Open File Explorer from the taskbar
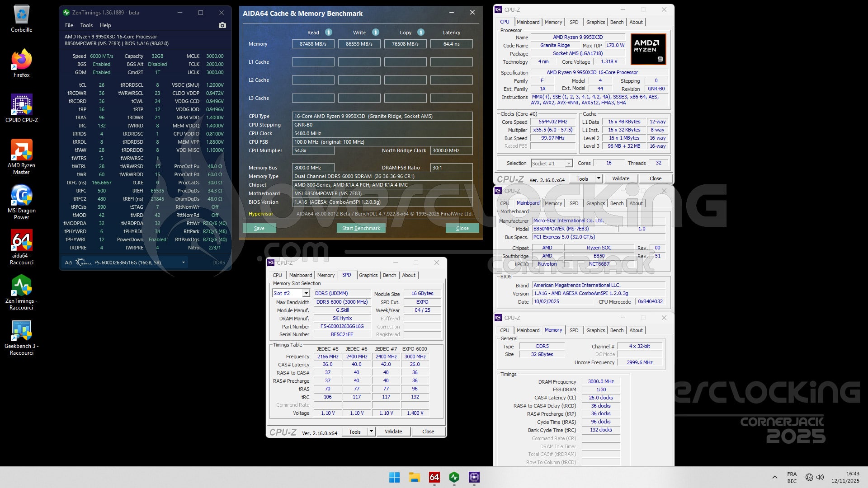The height and width of the screenshot is (488, 868). [414, 477]
